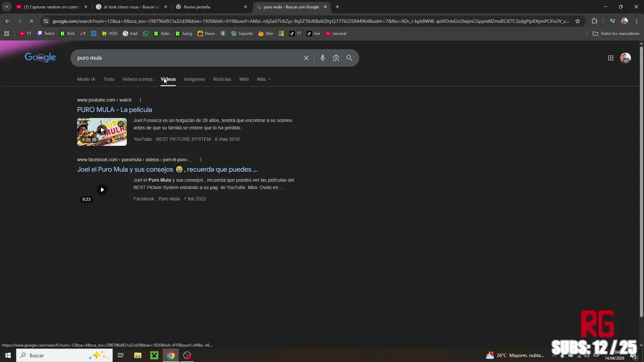Open the Chrome extensions puzzle icon

[x=594, y=21]
